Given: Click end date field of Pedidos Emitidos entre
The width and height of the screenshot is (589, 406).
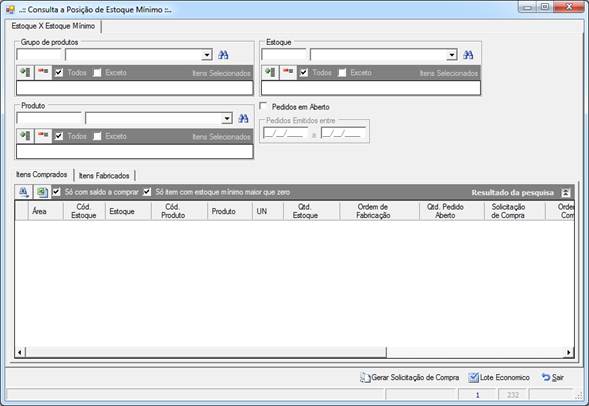Looking at the screenshot, I should pos(344,133).
